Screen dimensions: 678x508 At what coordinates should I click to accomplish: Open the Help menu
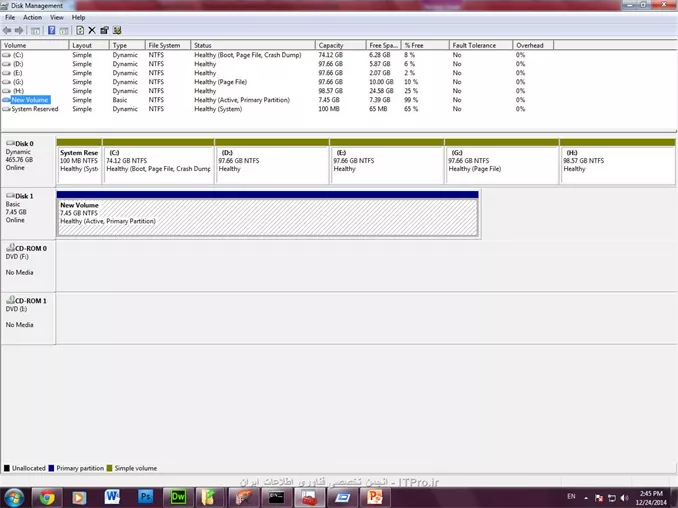(78, 17)
